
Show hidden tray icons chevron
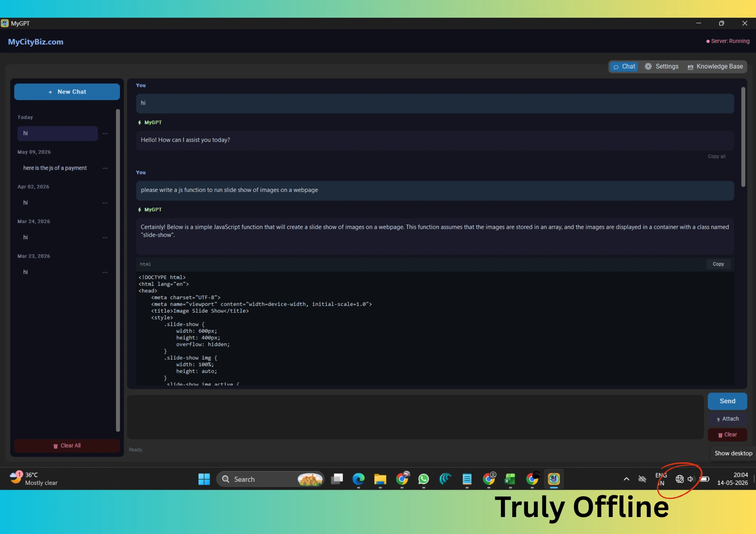[x=626, y=479]
